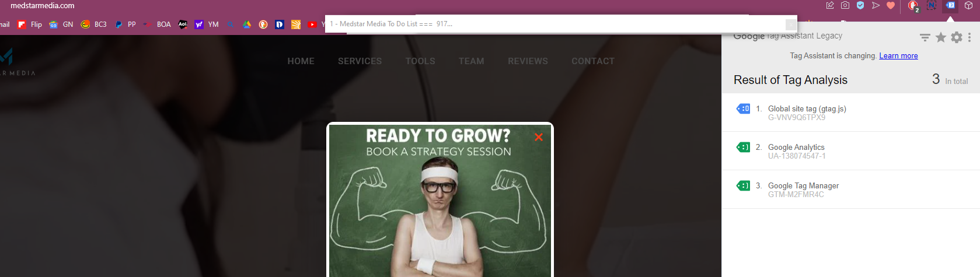
Task: Open the Flip bookmark
Action: click(30, 24)
